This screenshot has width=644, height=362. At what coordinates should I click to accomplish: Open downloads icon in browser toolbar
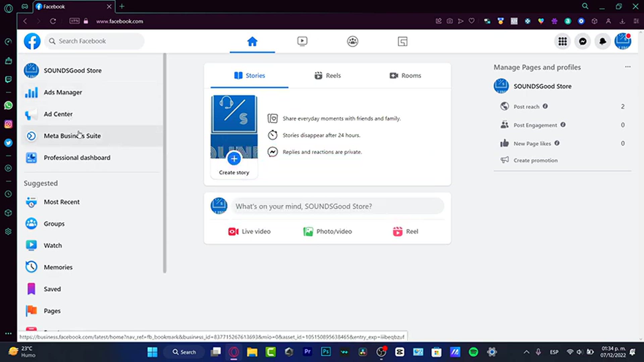point(622,21)
